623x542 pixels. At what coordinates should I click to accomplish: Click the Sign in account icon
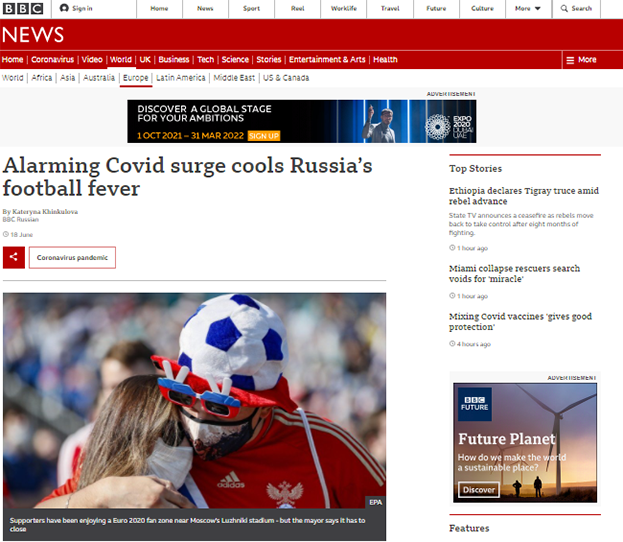66,9
